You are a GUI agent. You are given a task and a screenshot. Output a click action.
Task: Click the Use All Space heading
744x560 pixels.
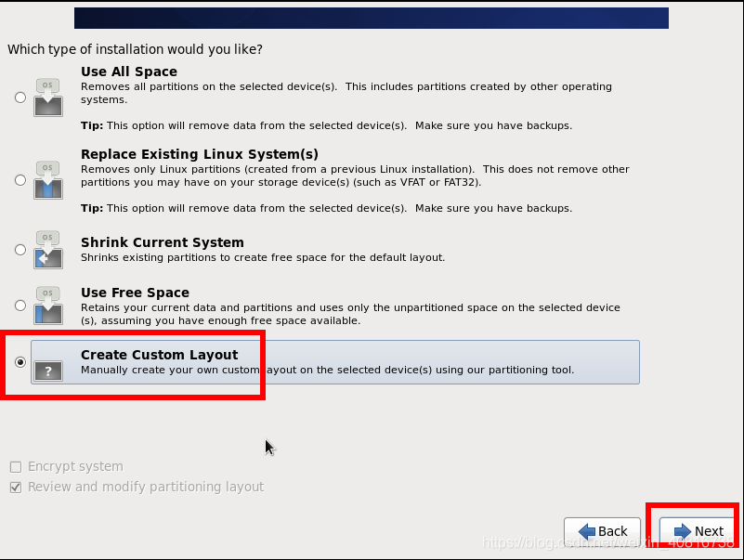[129, 72]
